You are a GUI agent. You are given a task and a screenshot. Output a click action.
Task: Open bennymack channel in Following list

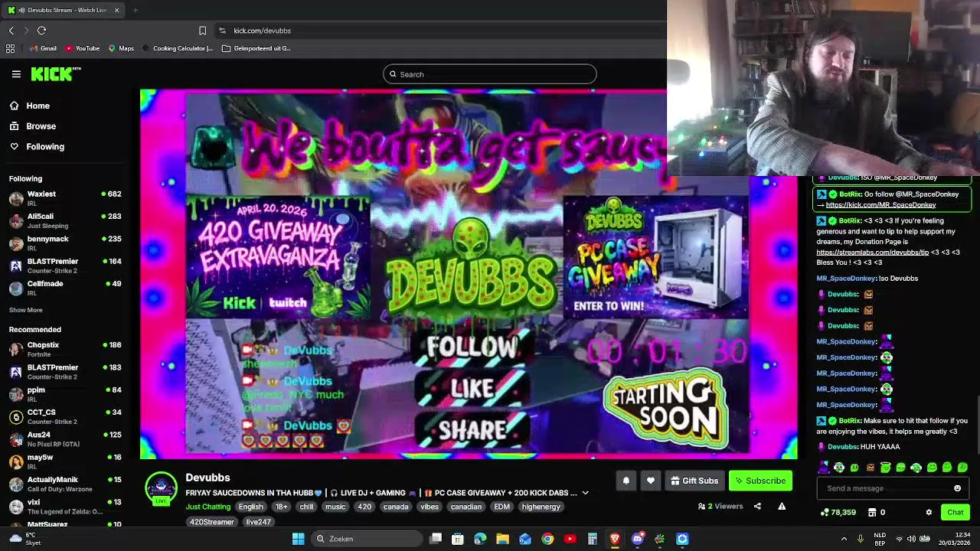(x=66, y=243)
